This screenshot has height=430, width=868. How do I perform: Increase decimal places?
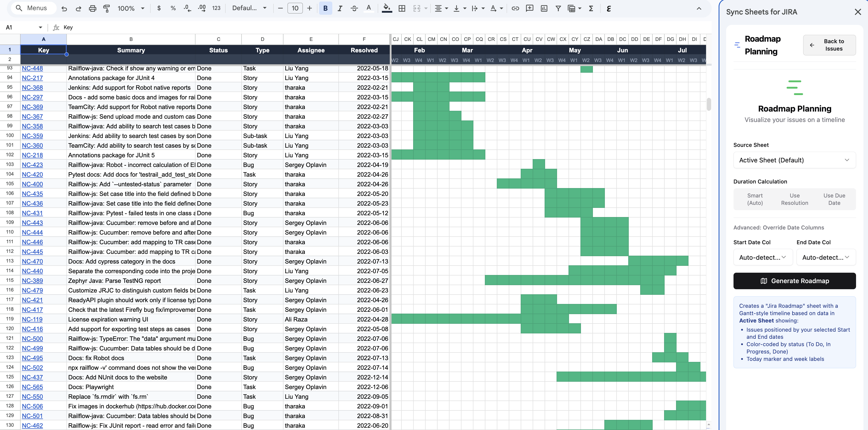point(202,8)
